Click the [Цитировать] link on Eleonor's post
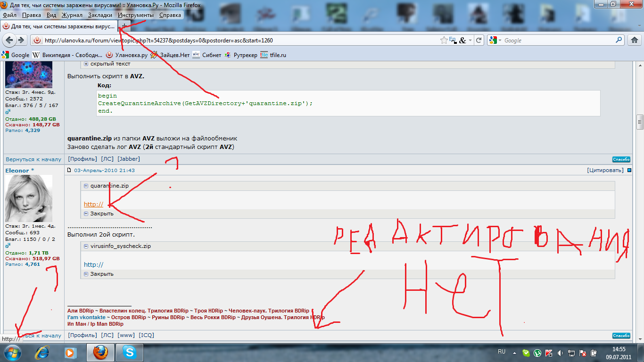The height and width of the screenshot is (362, 644). 605,170
